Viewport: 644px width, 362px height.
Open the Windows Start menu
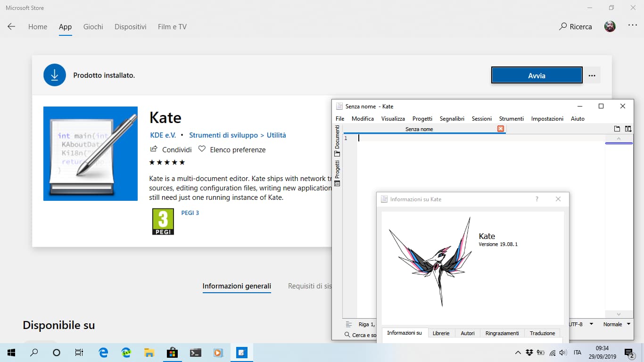[11, 353]
